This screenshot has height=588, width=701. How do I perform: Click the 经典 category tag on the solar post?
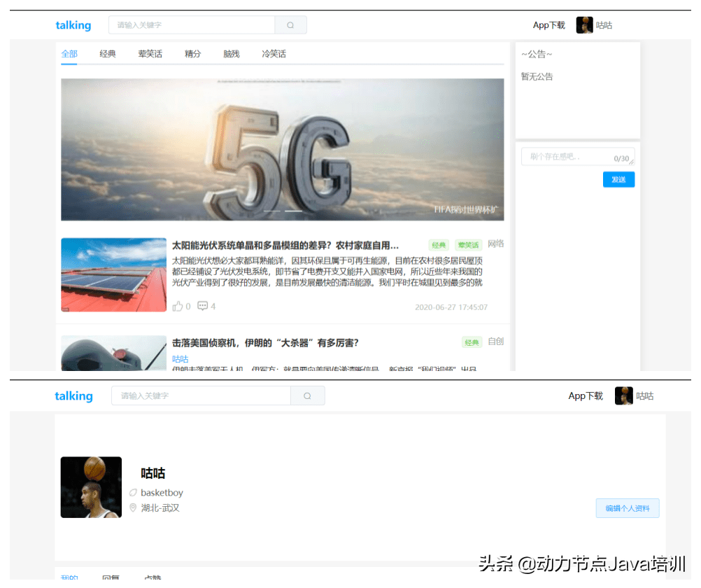(x=439, y=245)
